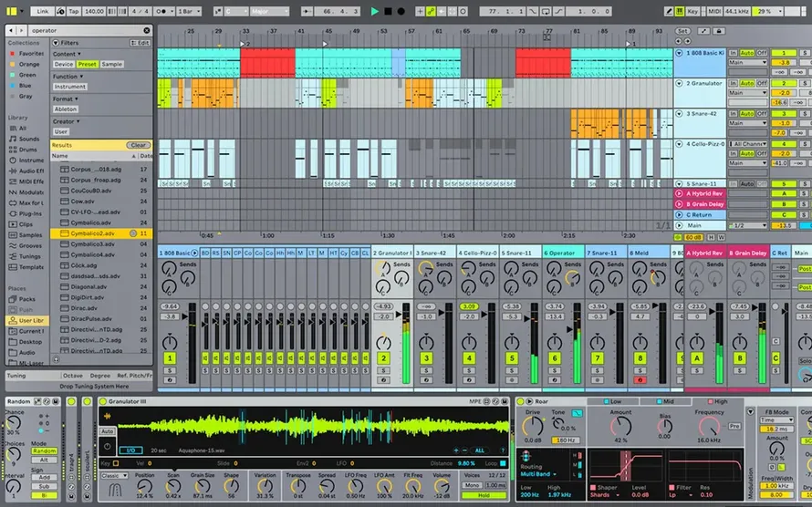
Task: Click the Stop button in transport
Action: pos(388,11)
